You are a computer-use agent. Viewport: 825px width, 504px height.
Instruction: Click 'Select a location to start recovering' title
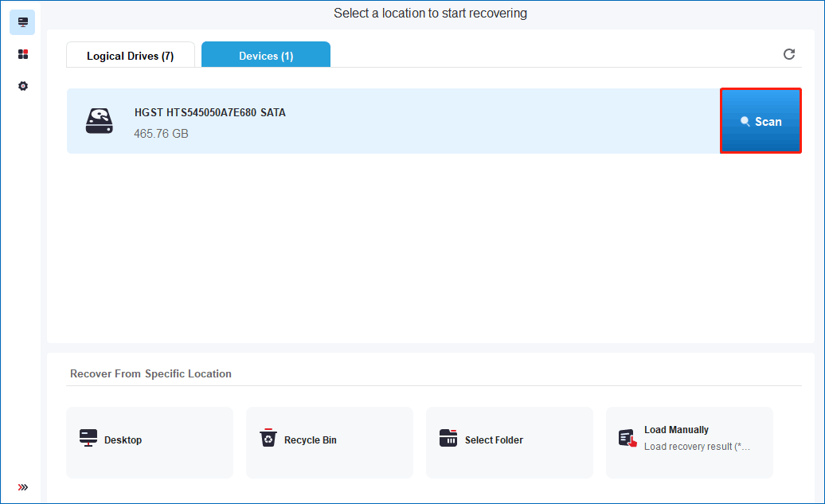point(430,14)
